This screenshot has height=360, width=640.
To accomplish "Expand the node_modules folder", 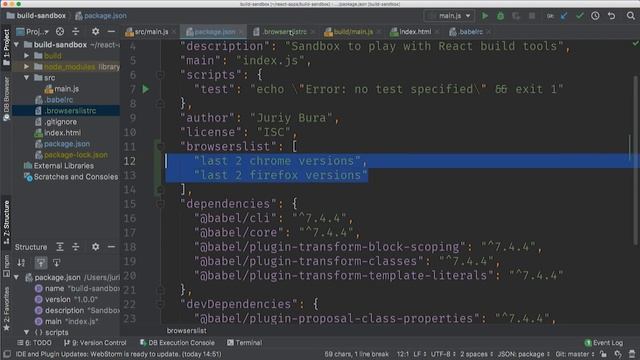I will [x=27, y=67].
